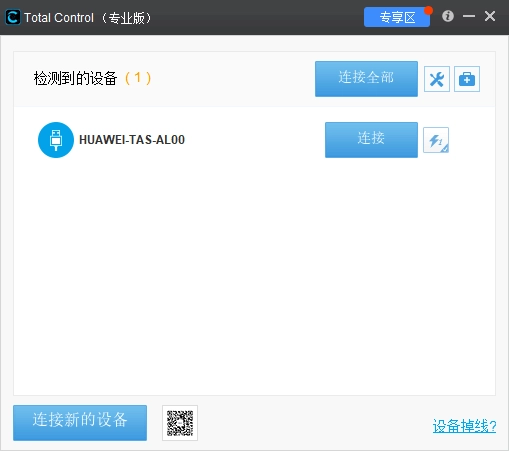The width and height of the screenshot is (509, 451).
Task: Open the info about icon
Action: tap(448, 16)
